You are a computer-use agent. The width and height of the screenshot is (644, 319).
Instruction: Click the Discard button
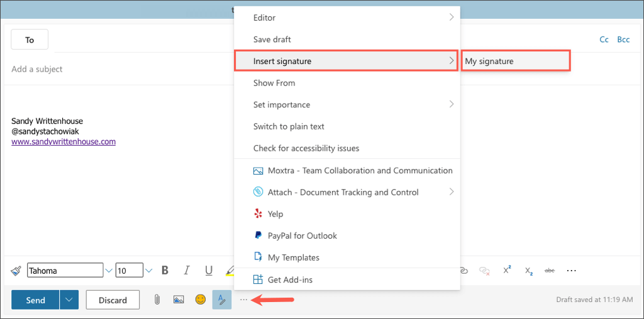tap(113, 300)
